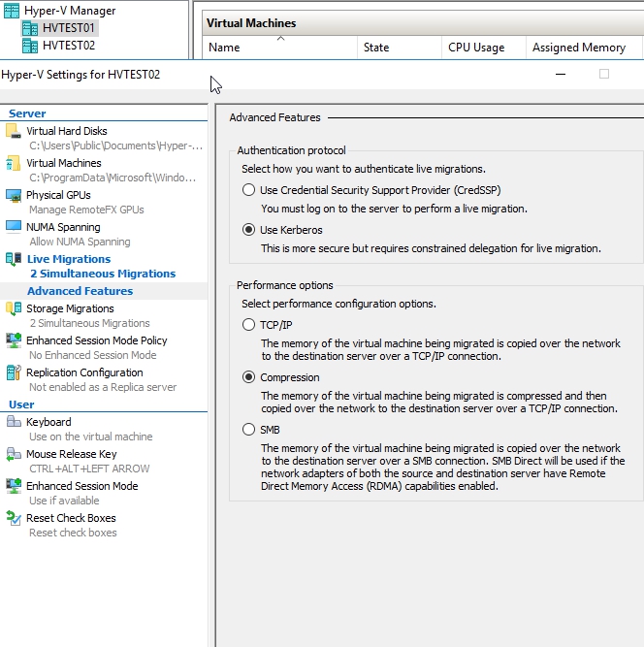644x647 pixels.
Task: Click the Virtual Hard Disks icon
Action: (x=13, y=131)
